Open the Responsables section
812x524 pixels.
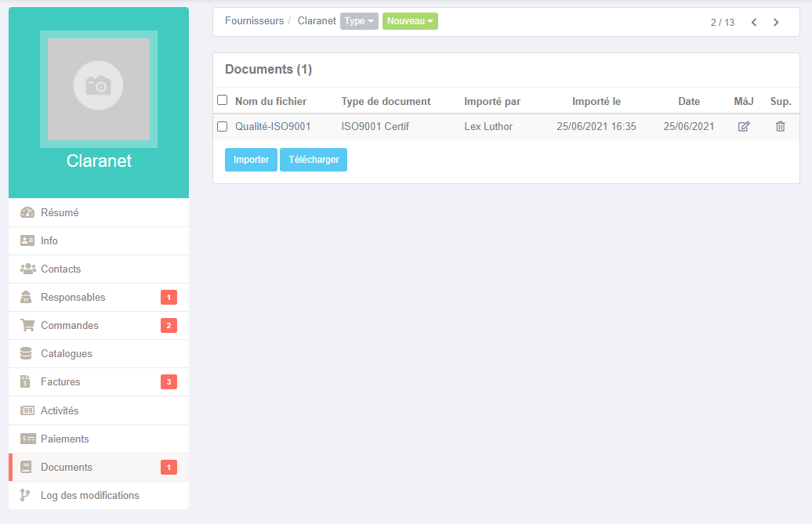coord(99,298)
